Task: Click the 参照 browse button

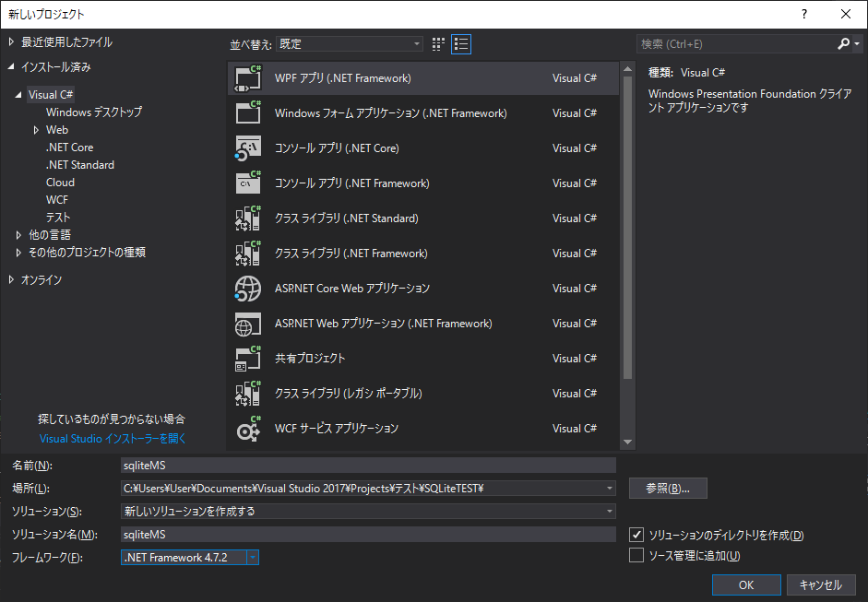Action: (x=667, y=489)
